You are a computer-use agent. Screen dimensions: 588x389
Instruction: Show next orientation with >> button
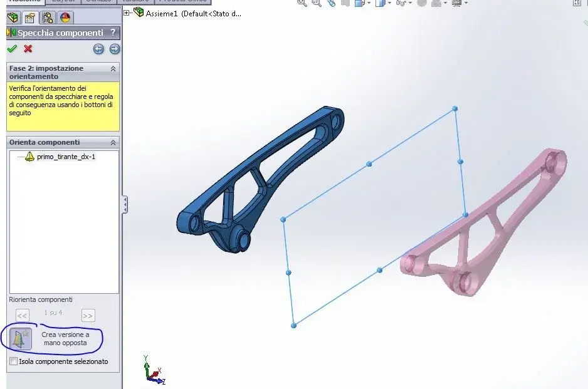point(88,316)
